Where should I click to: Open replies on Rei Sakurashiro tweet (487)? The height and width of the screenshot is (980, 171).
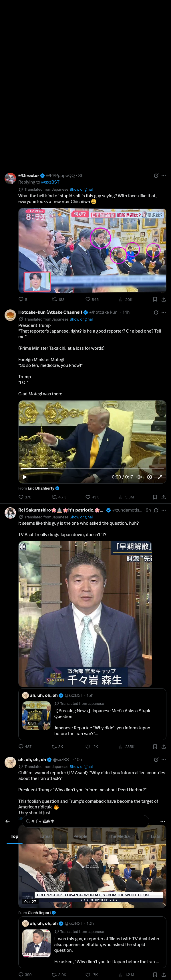point(25,746)
